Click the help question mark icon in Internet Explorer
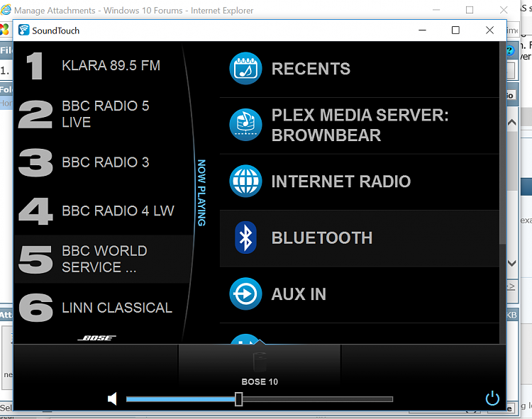 (x=510, y=51)
